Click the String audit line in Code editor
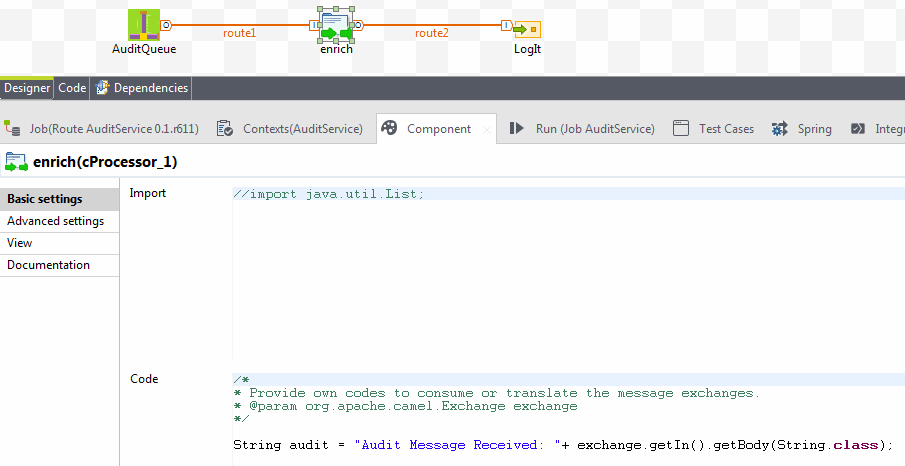This screenshot has height=466, width=905. coord(562,445)
